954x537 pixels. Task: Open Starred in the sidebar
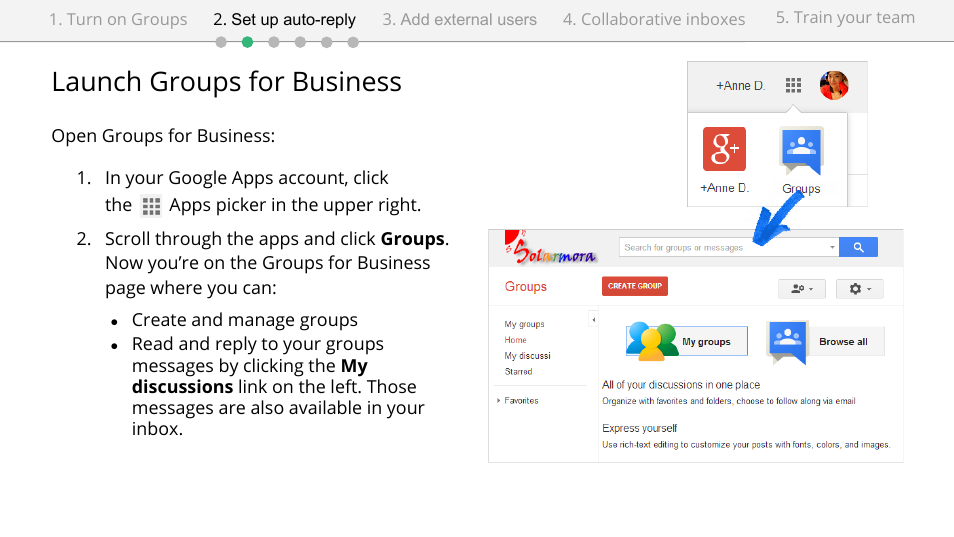coord(518,372)
